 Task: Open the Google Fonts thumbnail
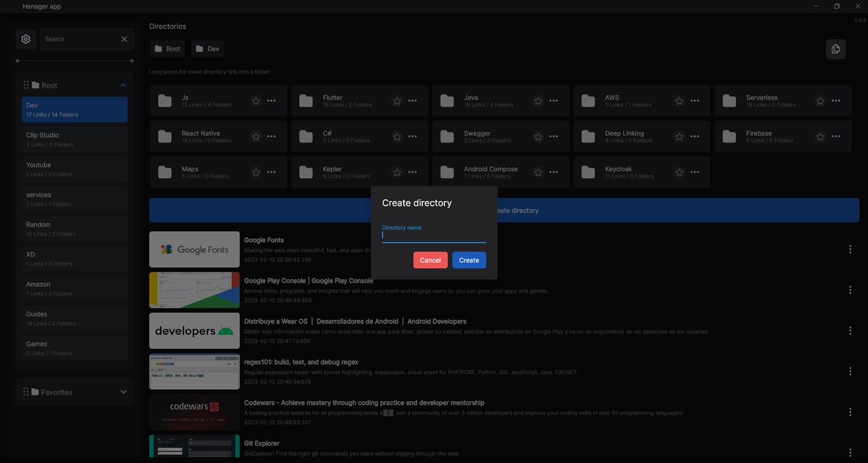[x=194, y=249]
